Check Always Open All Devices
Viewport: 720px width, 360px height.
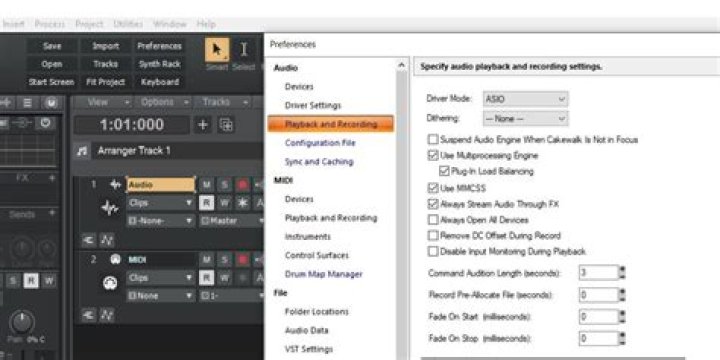click(x=433, y=219)
